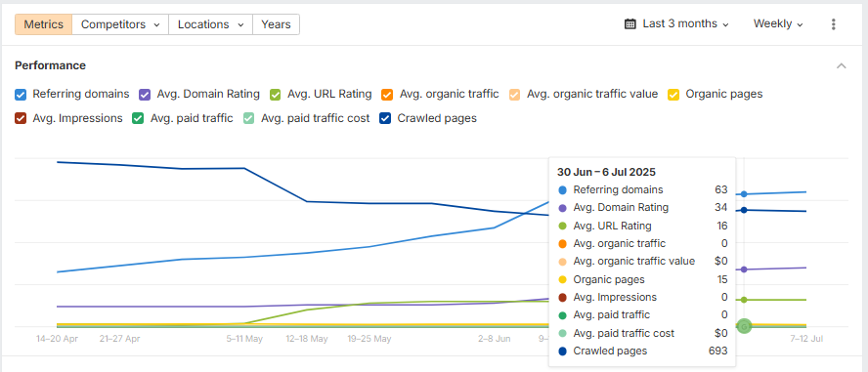Click the 19–25 May axis label

(369, 339)
